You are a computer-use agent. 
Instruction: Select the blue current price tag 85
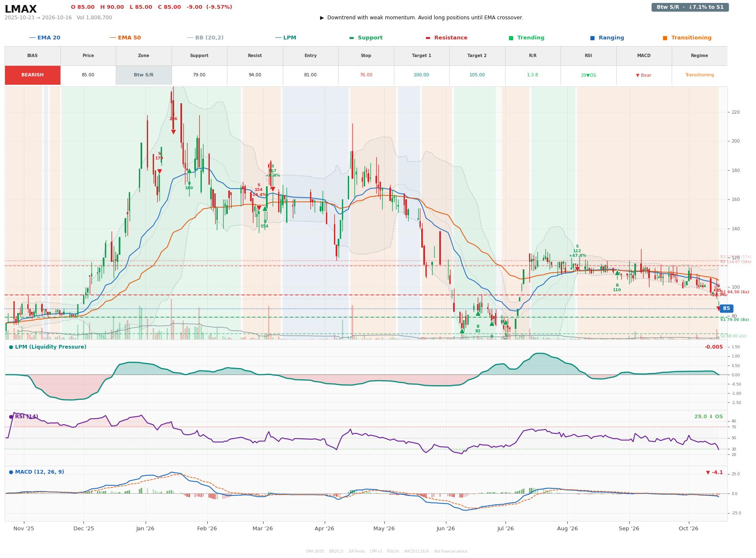click(x=726, y=308)
